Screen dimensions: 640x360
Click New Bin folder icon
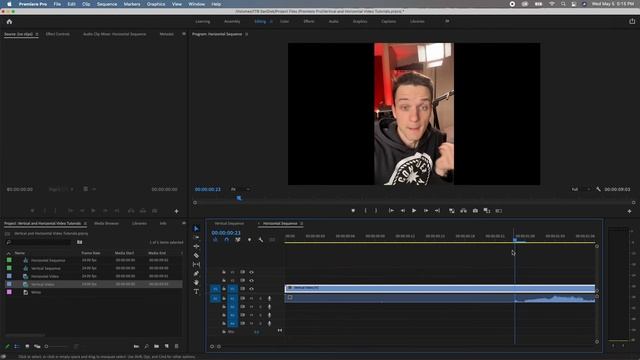157,346
